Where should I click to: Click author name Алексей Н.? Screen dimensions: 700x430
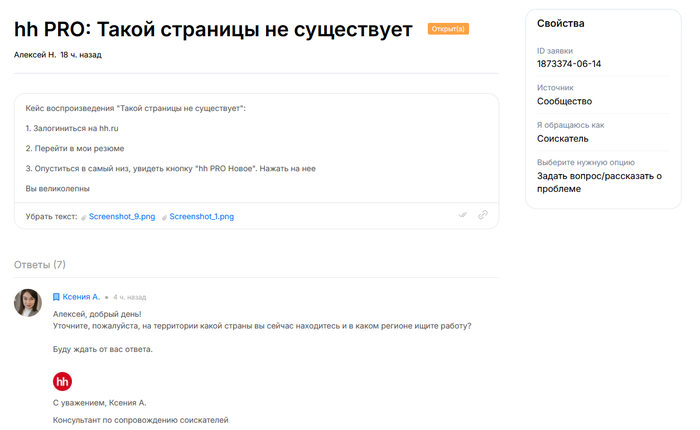coord(35,55)
